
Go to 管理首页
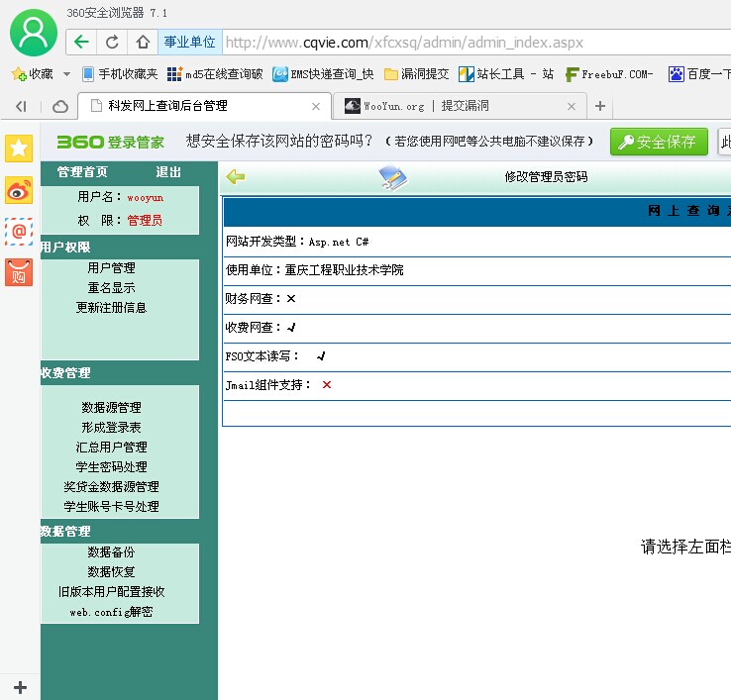[x=82, y=172]
